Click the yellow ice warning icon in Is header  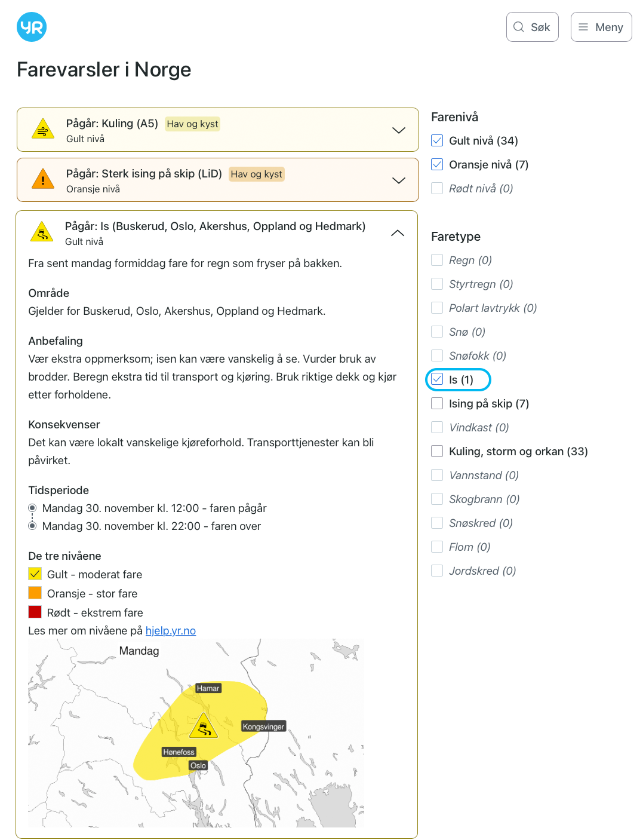(42, 232)
